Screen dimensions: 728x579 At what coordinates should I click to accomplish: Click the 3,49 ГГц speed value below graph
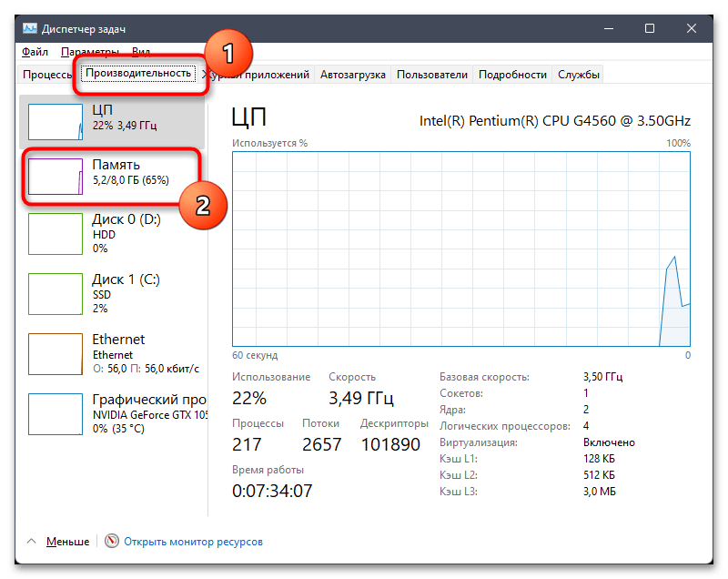click(x=361, y=398)
